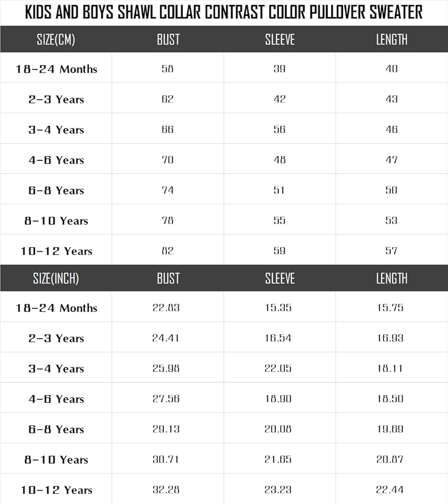The width and height of the screenshot is (448, 504).
Task: Click length value 22.44 inches
Action: point(390,489)
